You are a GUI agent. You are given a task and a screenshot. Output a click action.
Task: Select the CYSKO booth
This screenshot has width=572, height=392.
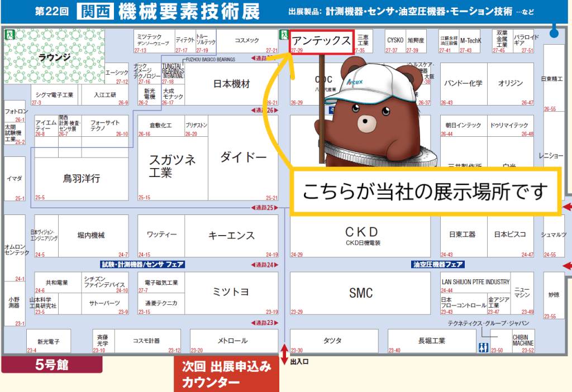click(395, 41)
